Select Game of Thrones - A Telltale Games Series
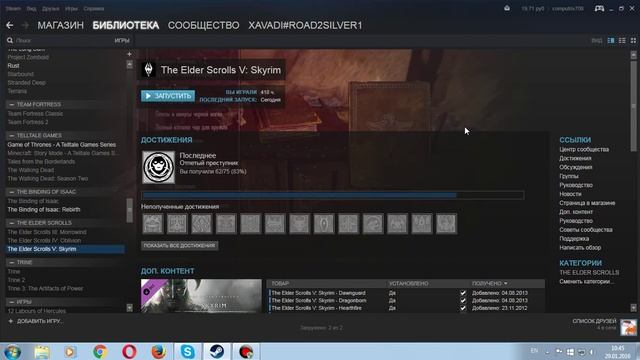640x360 pixels. 61,144
